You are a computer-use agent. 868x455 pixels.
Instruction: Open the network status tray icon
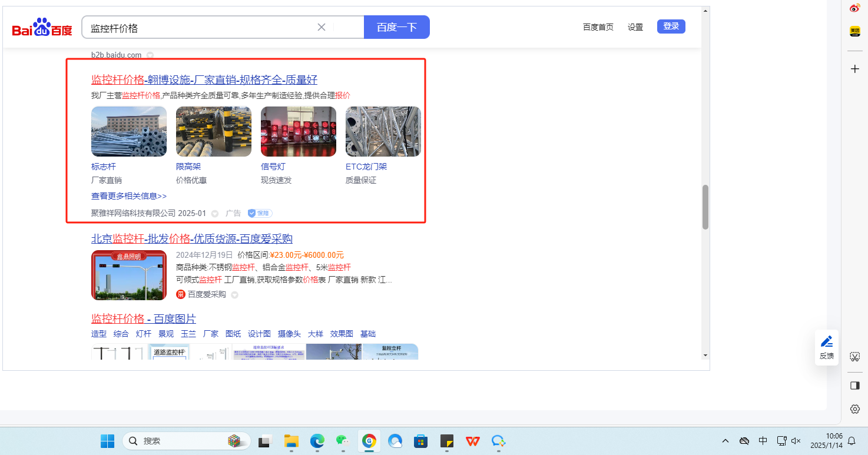pos(782,441)
